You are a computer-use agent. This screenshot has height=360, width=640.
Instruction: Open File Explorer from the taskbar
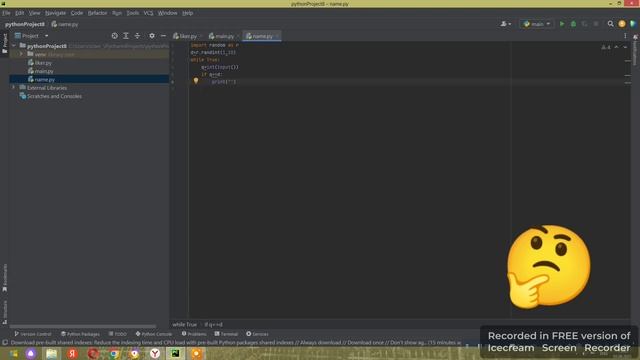tap(51, 353)
